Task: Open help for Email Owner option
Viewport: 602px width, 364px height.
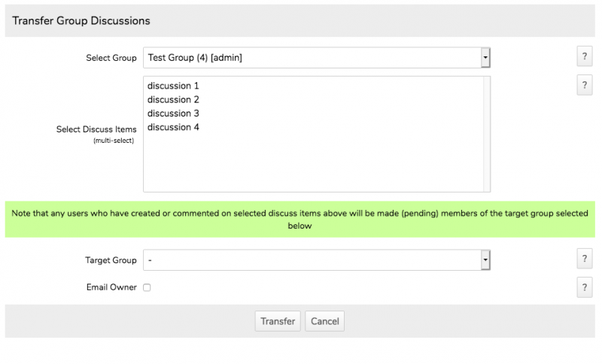Action: 584,287
